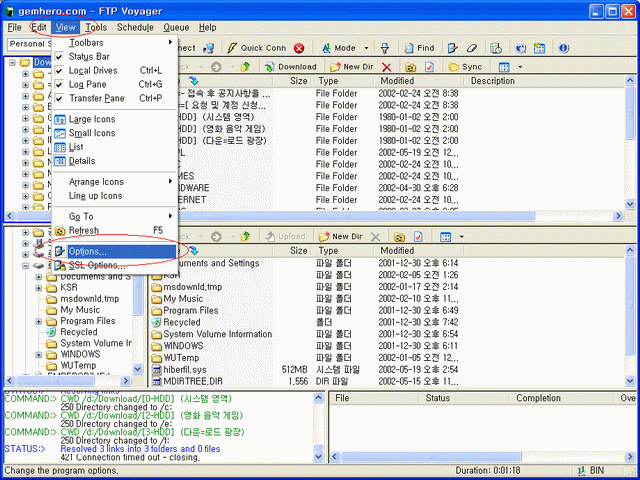Open the remote view mode dropdown arrow
This screenshot has height=480, width=640.
[520, 67]
